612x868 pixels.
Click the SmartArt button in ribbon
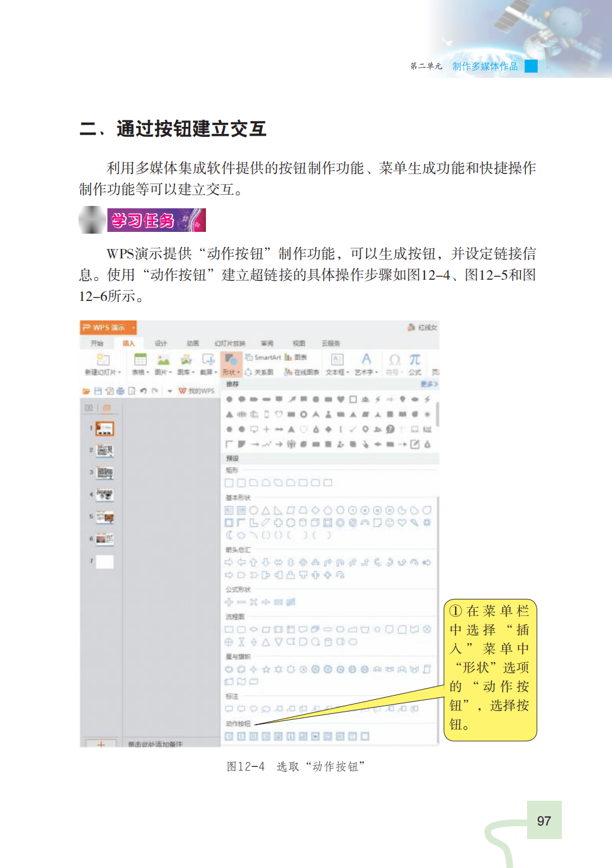pos(263,357)
